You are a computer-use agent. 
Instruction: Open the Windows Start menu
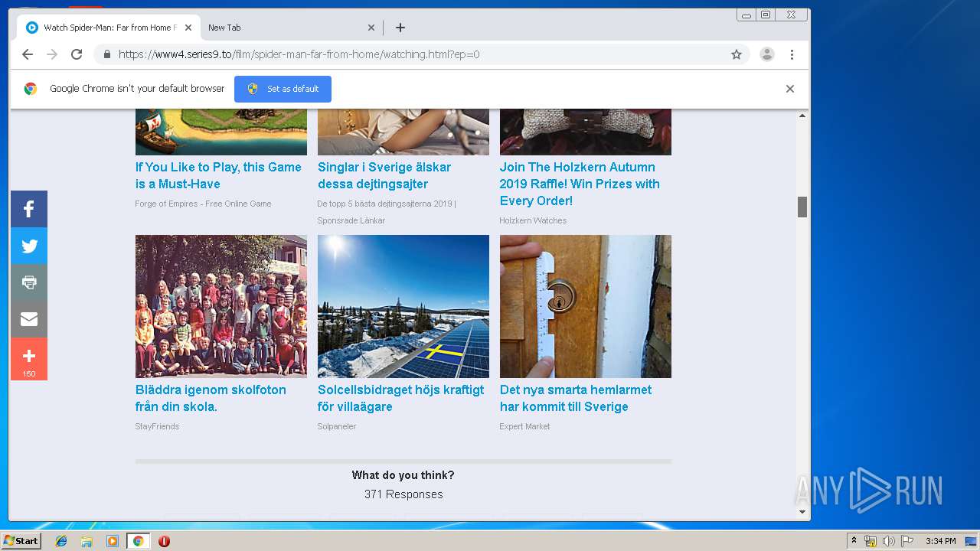click(21, 541)
